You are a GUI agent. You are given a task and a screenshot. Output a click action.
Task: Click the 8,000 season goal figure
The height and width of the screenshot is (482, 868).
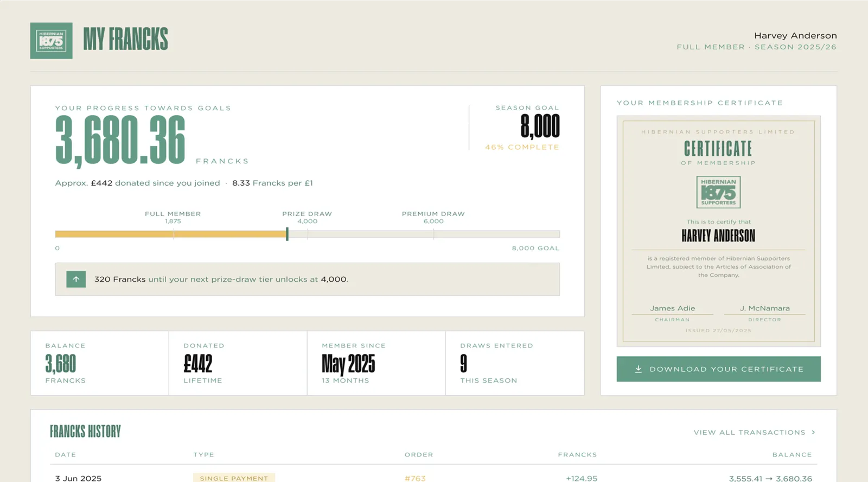540,126
